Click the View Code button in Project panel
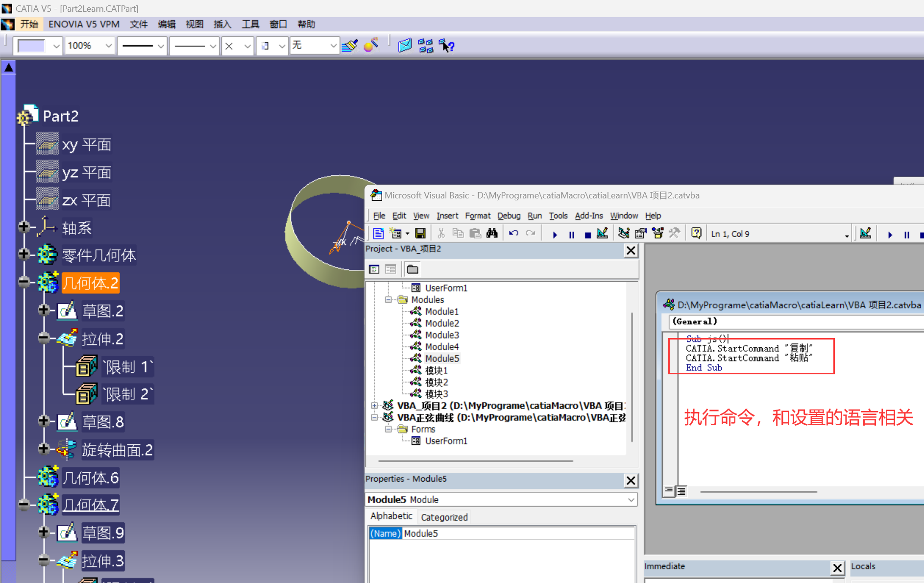924x583 pixels. [x=374, y=269]
